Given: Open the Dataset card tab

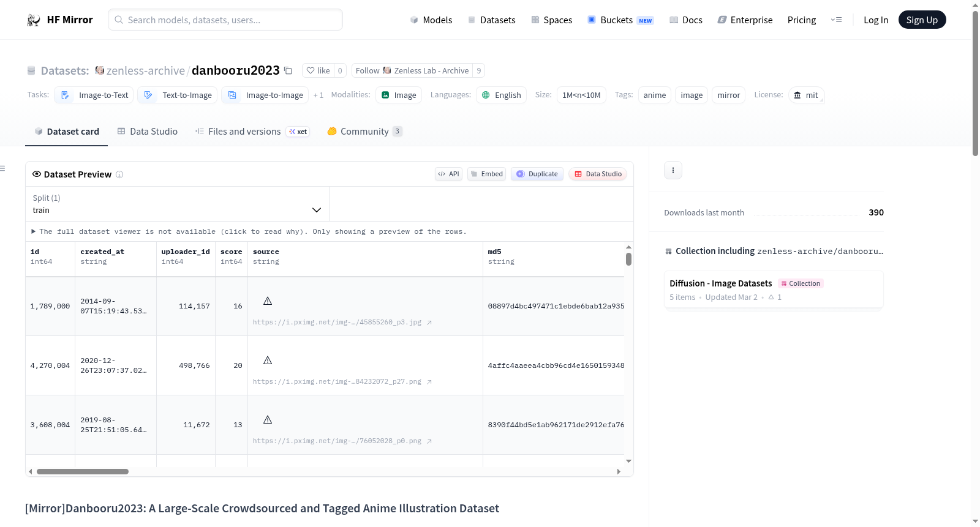Looking at the screenshot, I should (x=66, y=132).
